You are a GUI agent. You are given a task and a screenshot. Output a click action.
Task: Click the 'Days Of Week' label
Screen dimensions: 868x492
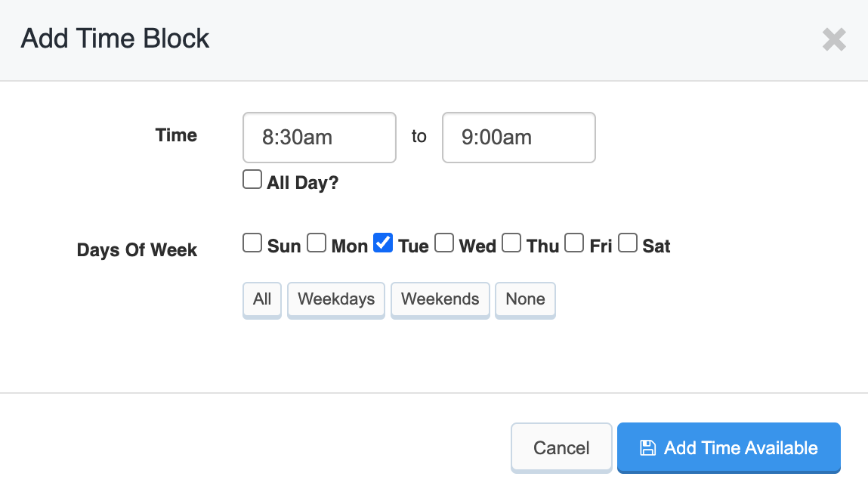[x=137, y=250]
